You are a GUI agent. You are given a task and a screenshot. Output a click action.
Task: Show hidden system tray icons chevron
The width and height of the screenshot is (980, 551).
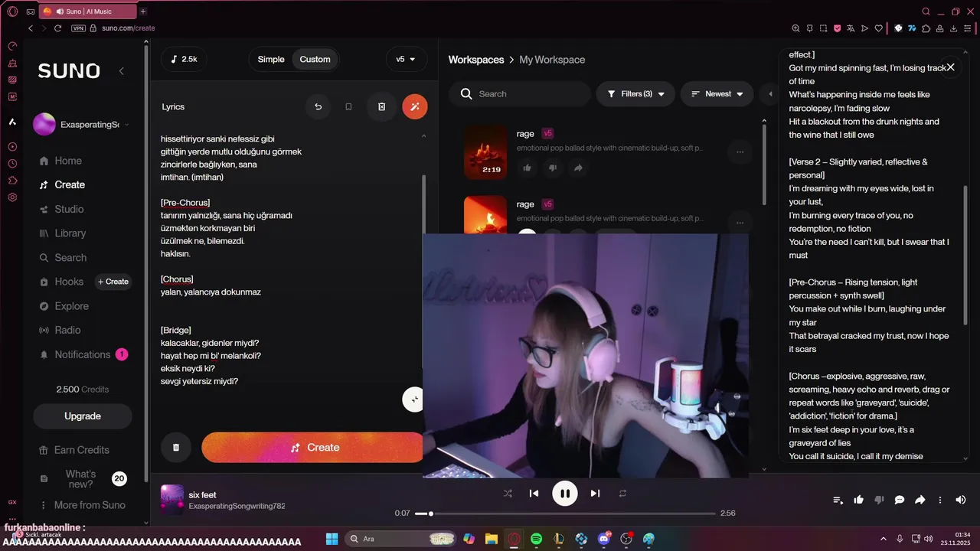click(x=884, y=539)
